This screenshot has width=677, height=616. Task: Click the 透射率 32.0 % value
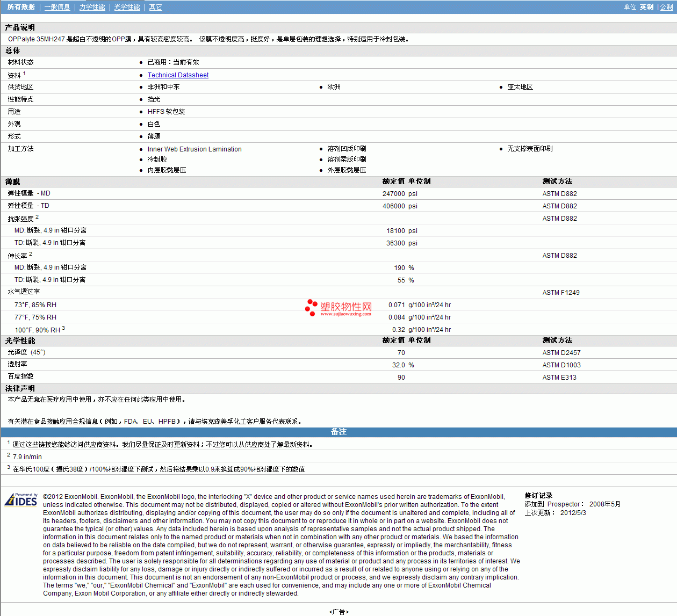(x=403, y=365)
